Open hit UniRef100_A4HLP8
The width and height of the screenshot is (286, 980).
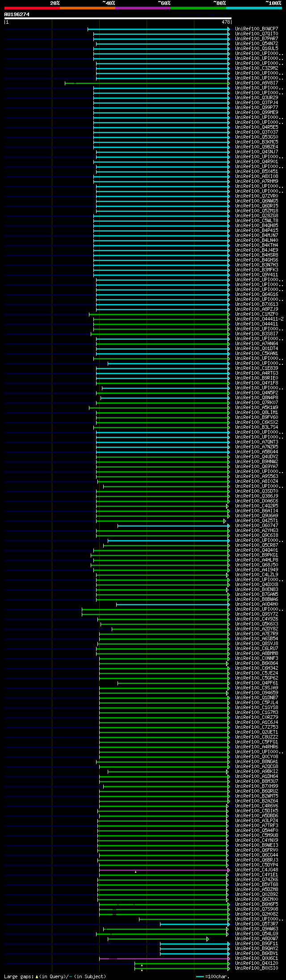coord(257,560)
